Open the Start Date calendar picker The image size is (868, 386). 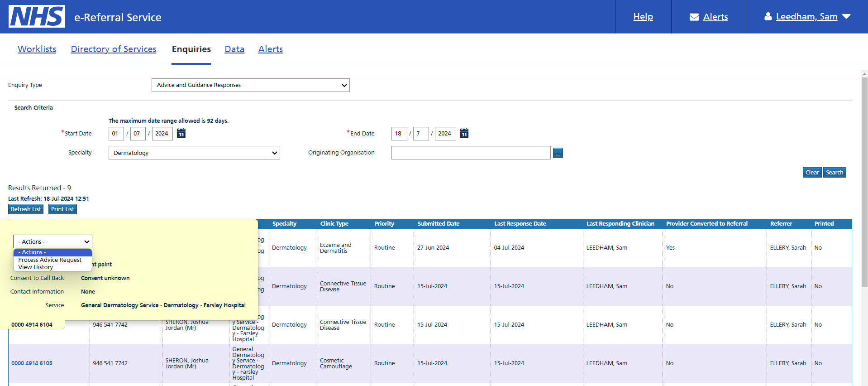pyautogui.click(x=181, y=133)
